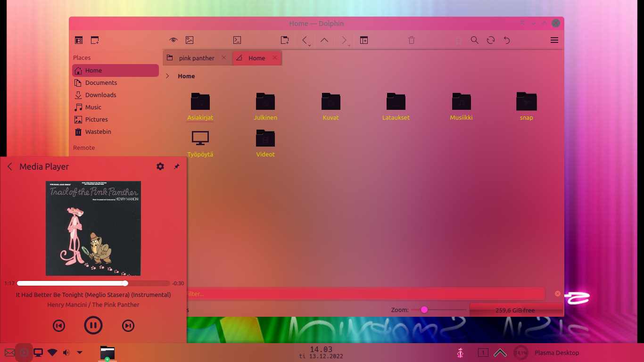Screen dimensions: 644x362
Task: Toggle file previews with the eye icon
Action: coord(173,40)
